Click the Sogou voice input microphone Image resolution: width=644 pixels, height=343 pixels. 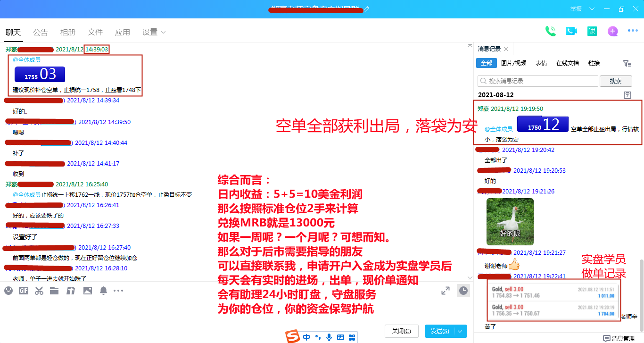[329, 337]
